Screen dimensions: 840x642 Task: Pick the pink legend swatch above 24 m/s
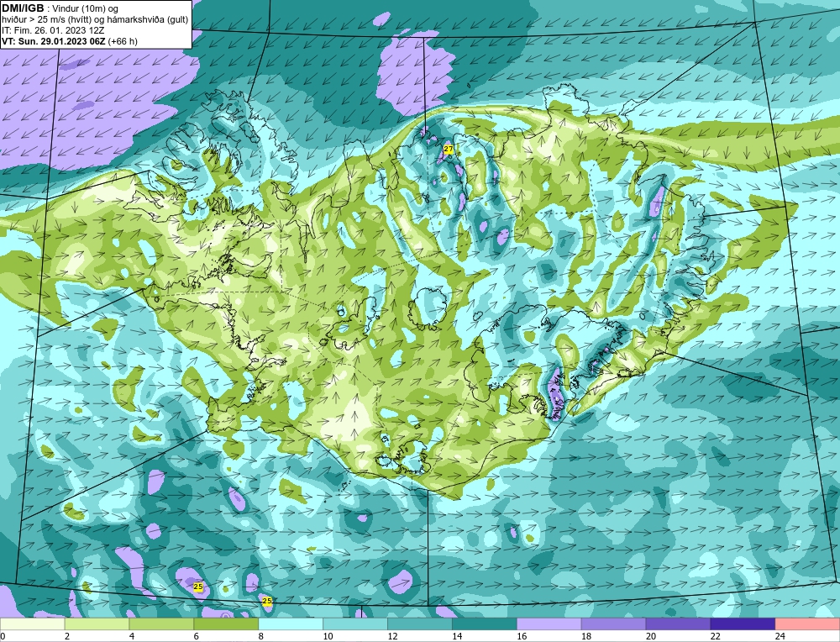(807, 624)
